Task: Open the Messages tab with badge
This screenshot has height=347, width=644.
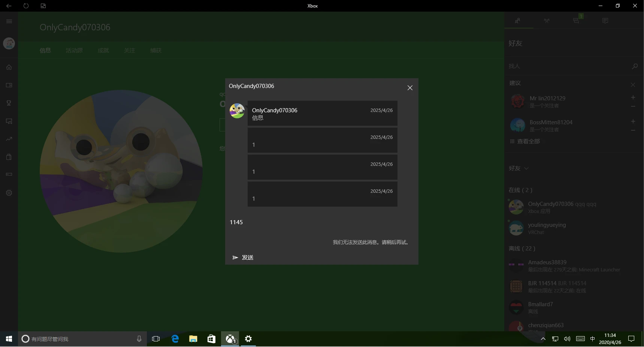Action: click(576, 21)
